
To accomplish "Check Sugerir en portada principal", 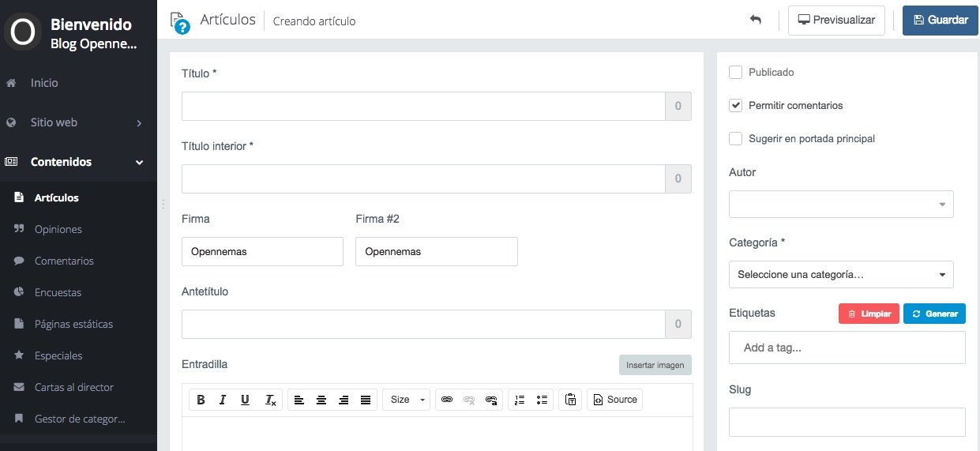I will coord(736,139).
